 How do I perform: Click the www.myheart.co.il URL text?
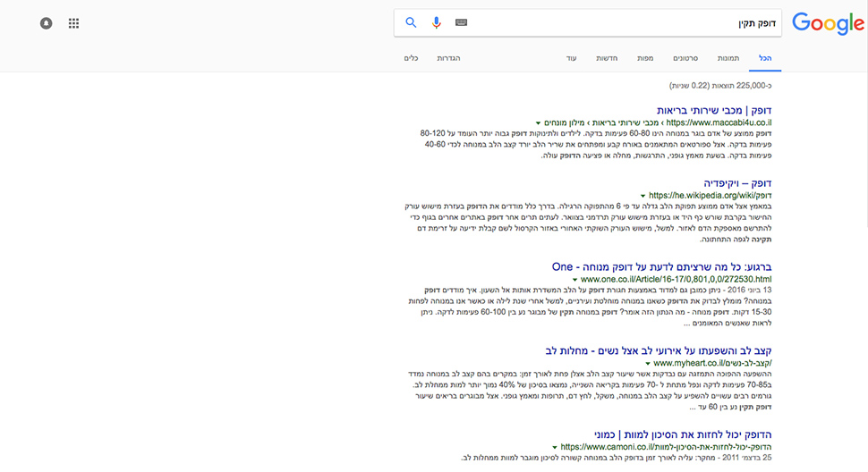712,363
